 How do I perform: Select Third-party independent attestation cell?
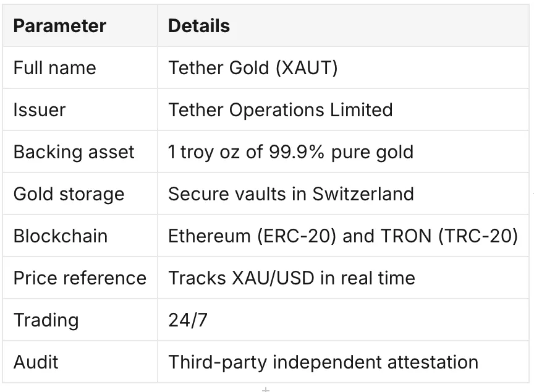pos(343,362)
